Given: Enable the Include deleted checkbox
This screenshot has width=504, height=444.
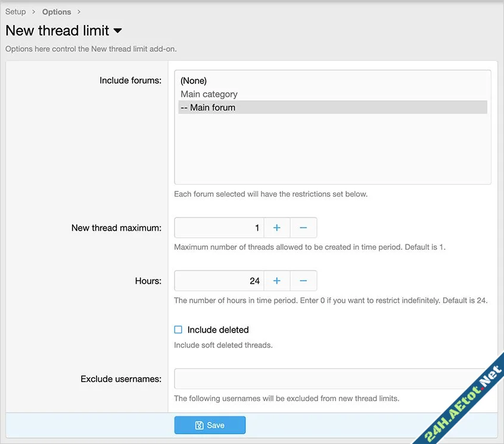Looking at the screenshot, I should coord(178,329).
